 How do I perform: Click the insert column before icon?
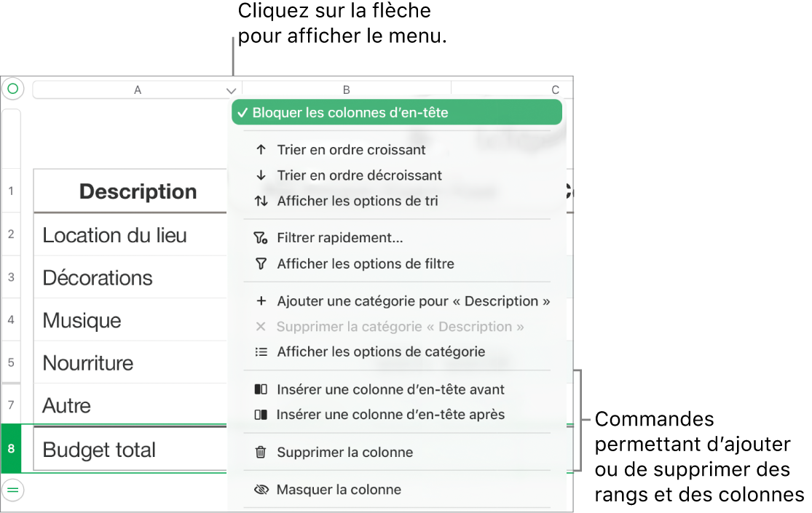(x=261, y=389)
